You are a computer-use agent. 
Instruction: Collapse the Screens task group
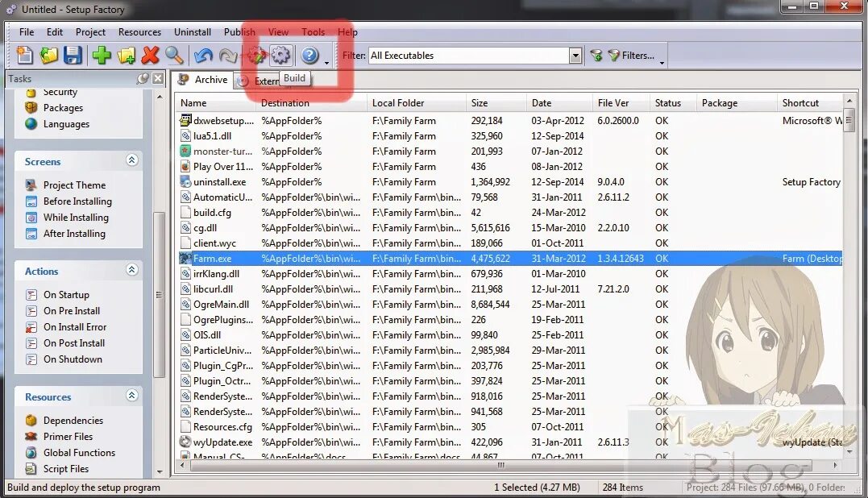tap(131, 160)
